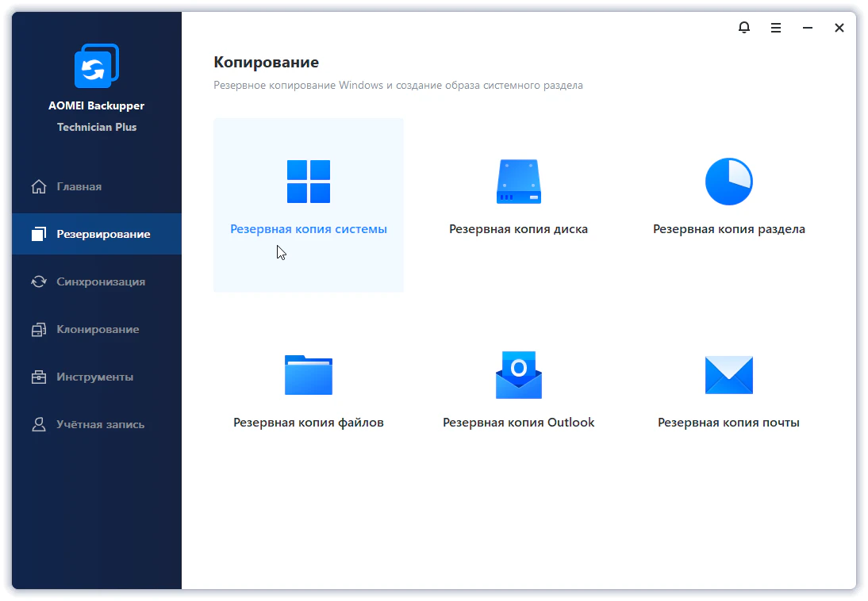Select the Резервирование sidebar tab
The image size is (868, 601).
coord(103,235)
